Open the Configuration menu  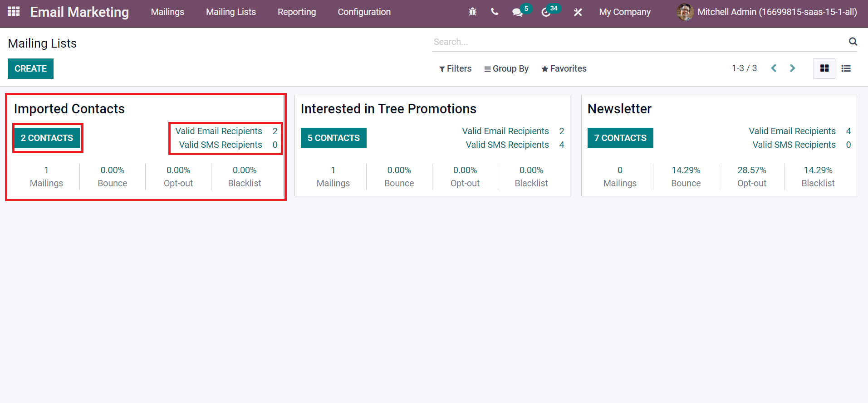pyautogui.click(x=364, y=12)
